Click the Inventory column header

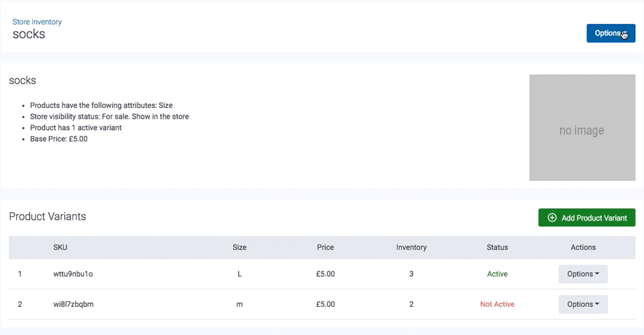coord(411,247)
